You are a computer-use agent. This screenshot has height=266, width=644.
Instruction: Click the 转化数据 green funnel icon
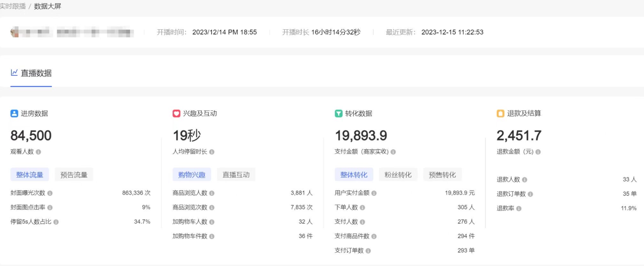click(x=338, y=114)
